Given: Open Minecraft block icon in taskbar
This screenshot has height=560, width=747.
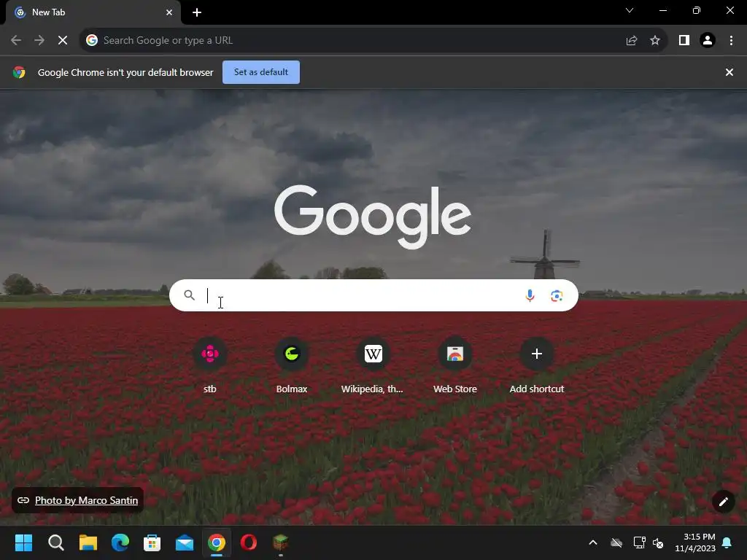Looking at the screenshot, I should click(281, 542).
